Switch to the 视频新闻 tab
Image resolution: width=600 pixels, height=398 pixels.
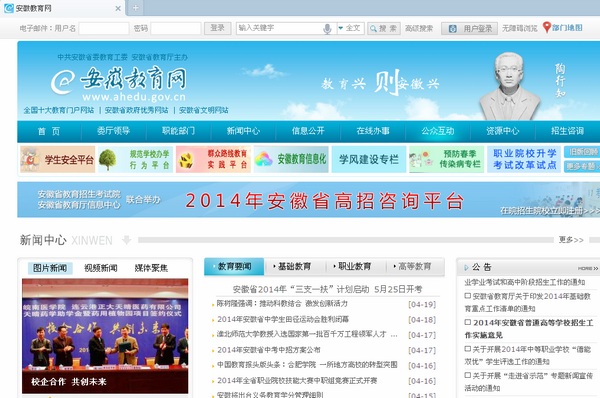click(x=101, y=268)
